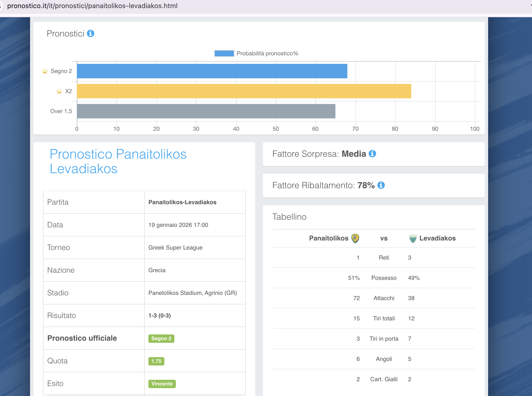Toggle the Probabilità pronostico legend swatch
Screen dimensions: 532x396
(x=224, y=53)
